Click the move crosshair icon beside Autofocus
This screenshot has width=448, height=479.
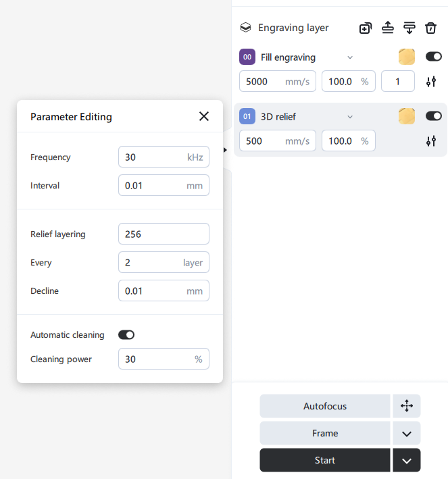tap(407, 406)
